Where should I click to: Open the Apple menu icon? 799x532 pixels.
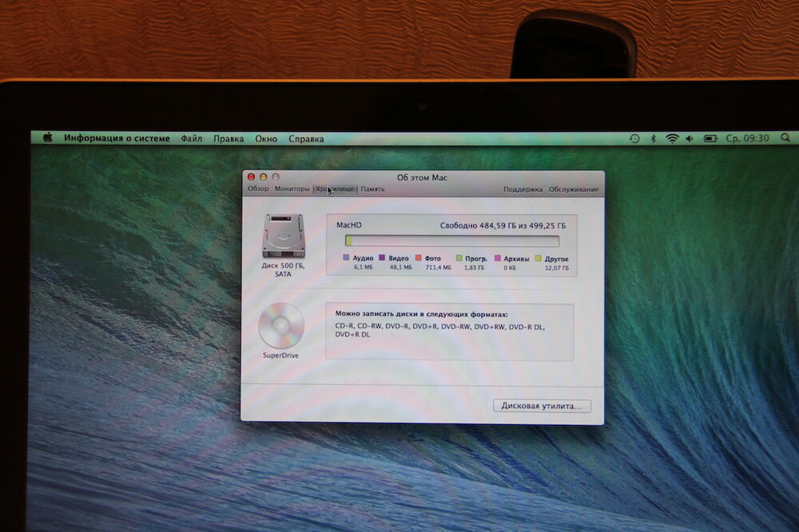pyautogui.click(x=47, y=137)
